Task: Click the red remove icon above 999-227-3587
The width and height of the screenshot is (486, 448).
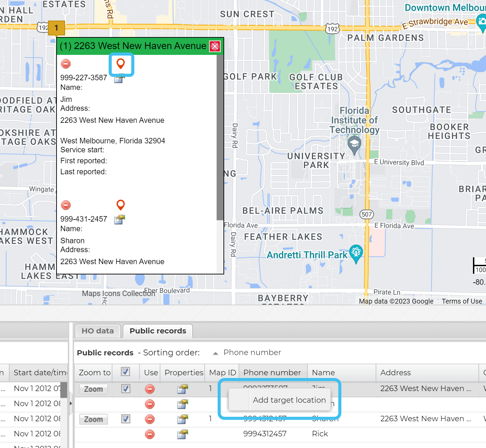Action: [x=66, y=64]
